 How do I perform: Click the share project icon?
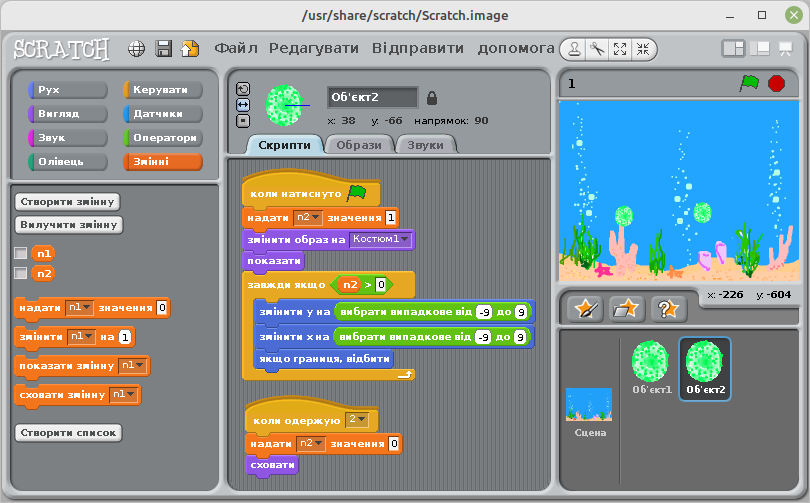point(190,49)
